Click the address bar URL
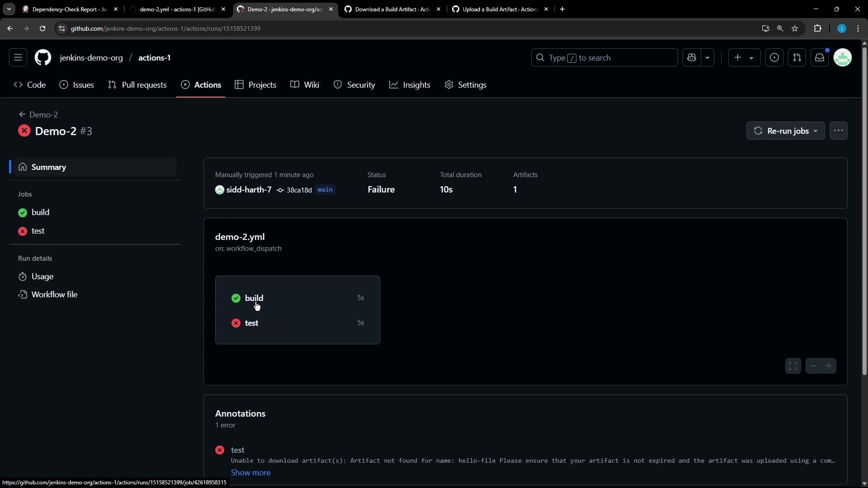The width and height of the screenshot is (868, 488). [165, 28]
